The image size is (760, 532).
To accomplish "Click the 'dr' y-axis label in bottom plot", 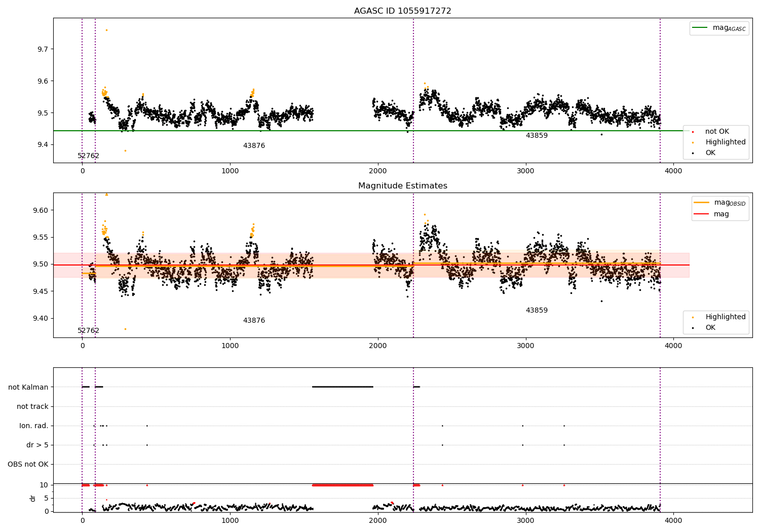I will pos(33,498).
